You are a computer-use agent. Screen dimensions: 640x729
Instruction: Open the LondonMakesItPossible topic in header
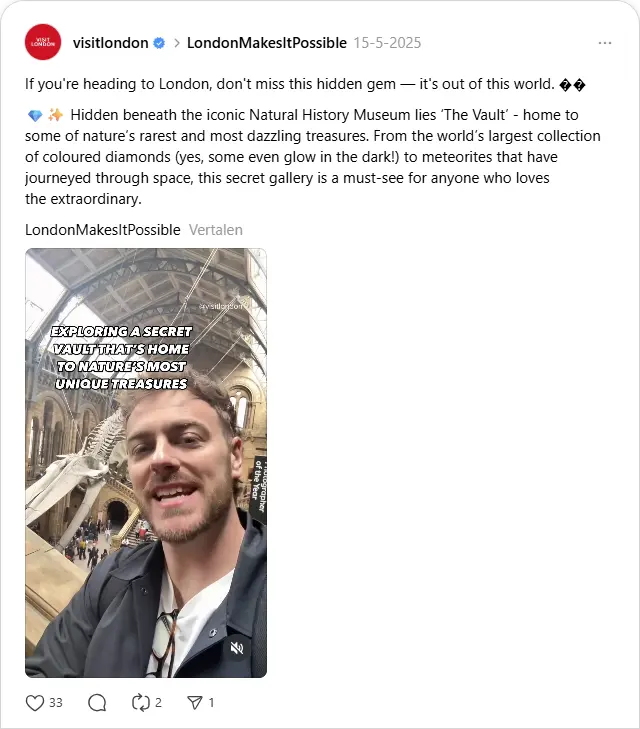click(267, 43)
